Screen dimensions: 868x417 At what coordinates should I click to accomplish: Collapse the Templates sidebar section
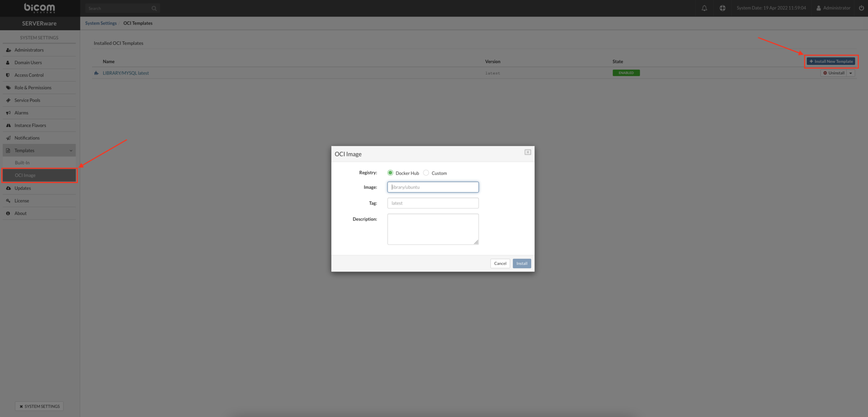(71, 151)
